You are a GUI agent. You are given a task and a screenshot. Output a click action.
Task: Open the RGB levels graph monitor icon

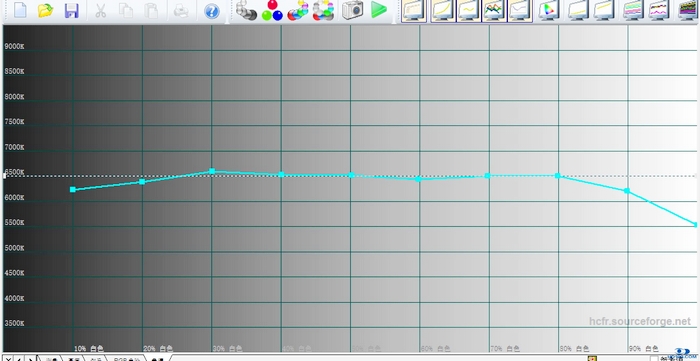pos(494,10)
